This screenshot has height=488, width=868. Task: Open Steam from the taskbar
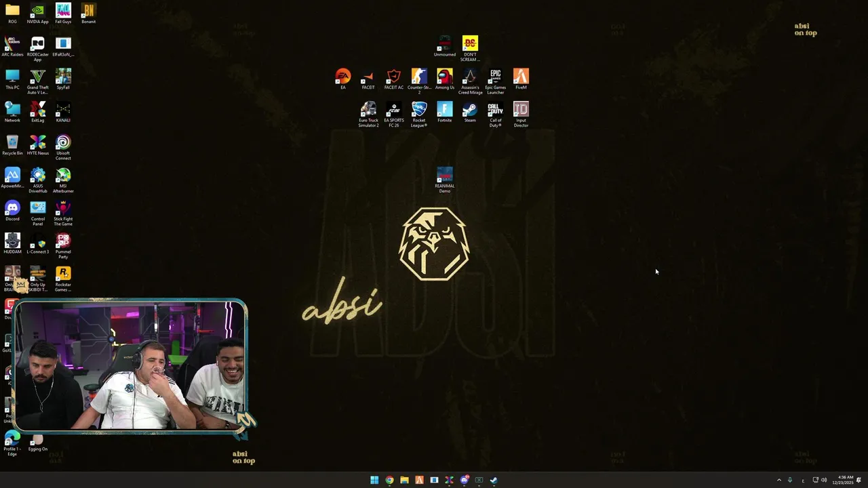pyautogui.click(x=494, y=480)
